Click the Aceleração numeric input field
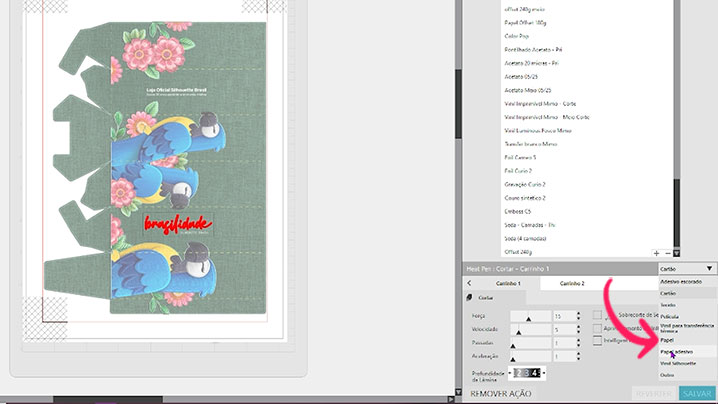This screenshot has height=404, width=718. point(564,356)
